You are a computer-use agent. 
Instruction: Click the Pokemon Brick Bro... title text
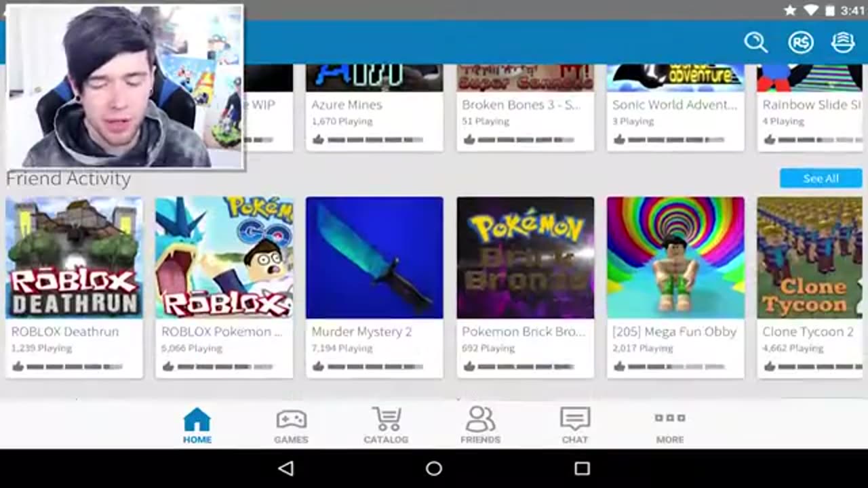(x=524, y=331)
